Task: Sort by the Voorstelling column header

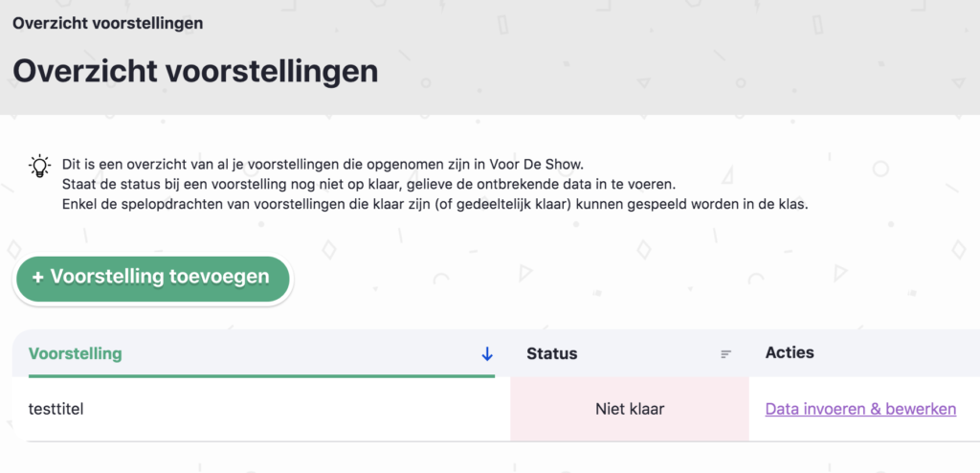Action: point(76,353)
